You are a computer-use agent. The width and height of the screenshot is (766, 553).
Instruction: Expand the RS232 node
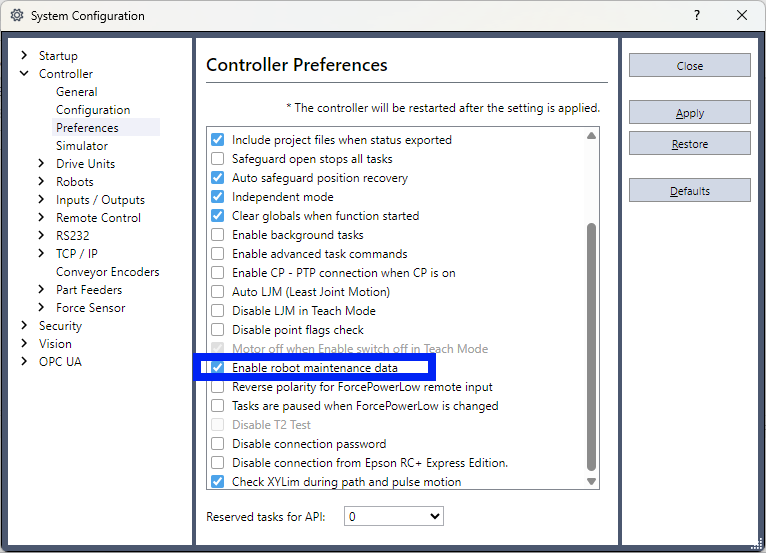(41, 235)
